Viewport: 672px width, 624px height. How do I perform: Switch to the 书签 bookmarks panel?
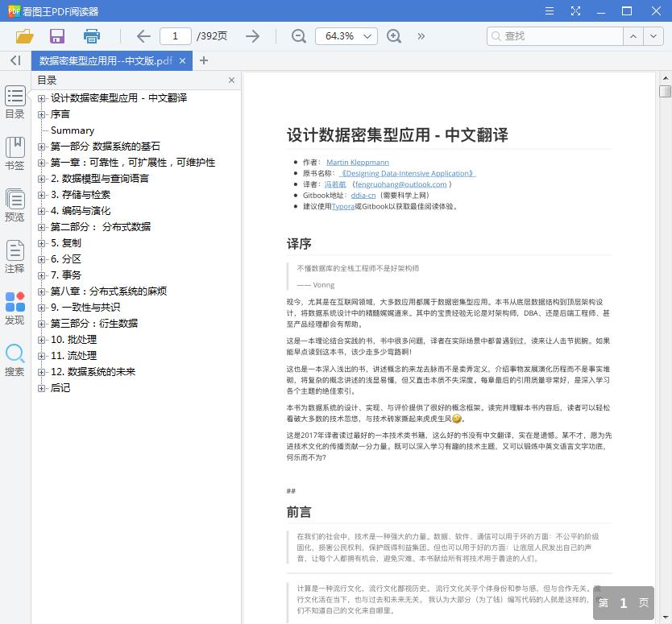(15, 154)
